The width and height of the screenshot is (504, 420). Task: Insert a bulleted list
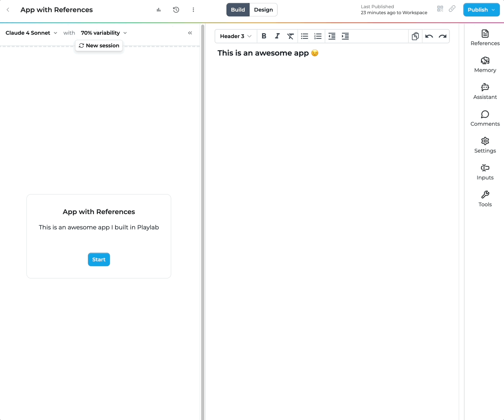coord(304,36)
